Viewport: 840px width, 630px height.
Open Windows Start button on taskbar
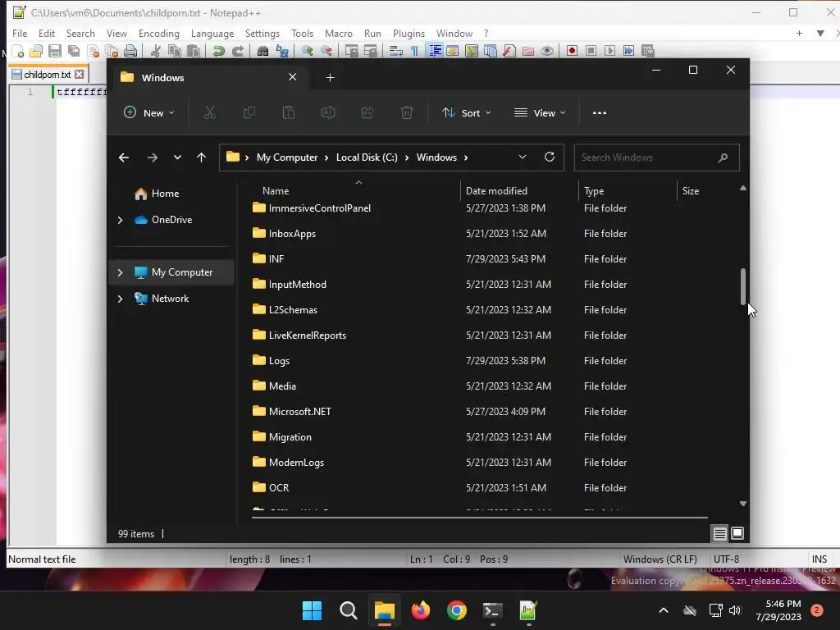click(312, 610)
